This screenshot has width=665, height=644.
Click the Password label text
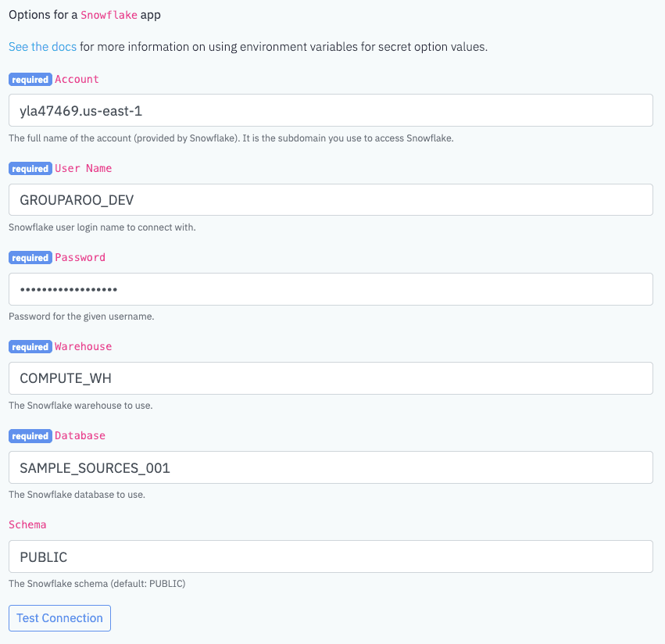(80, 257)
